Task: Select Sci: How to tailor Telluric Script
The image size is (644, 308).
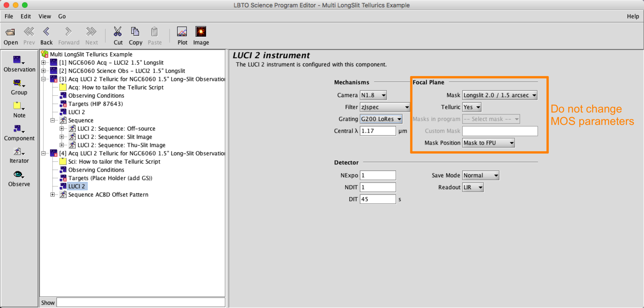Action: pos(114,161)
